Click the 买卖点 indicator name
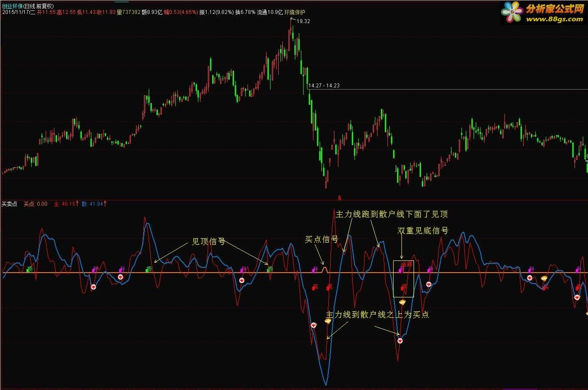This screenshot has width=588, height=390. coord(10,203)
